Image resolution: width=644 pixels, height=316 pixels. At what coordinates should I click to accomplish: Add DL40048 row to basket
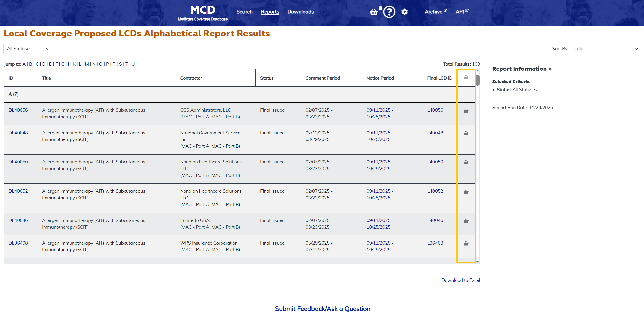coord(466,133)
